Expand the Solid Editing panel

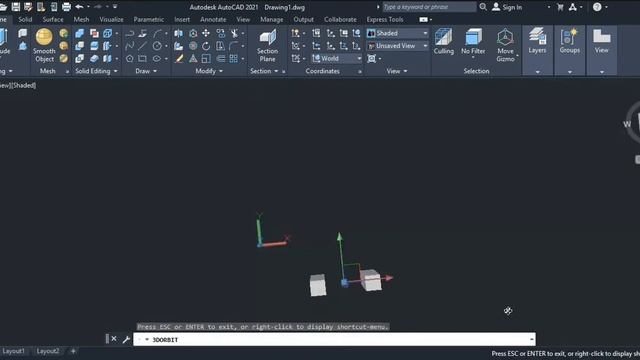coord(96,71)
